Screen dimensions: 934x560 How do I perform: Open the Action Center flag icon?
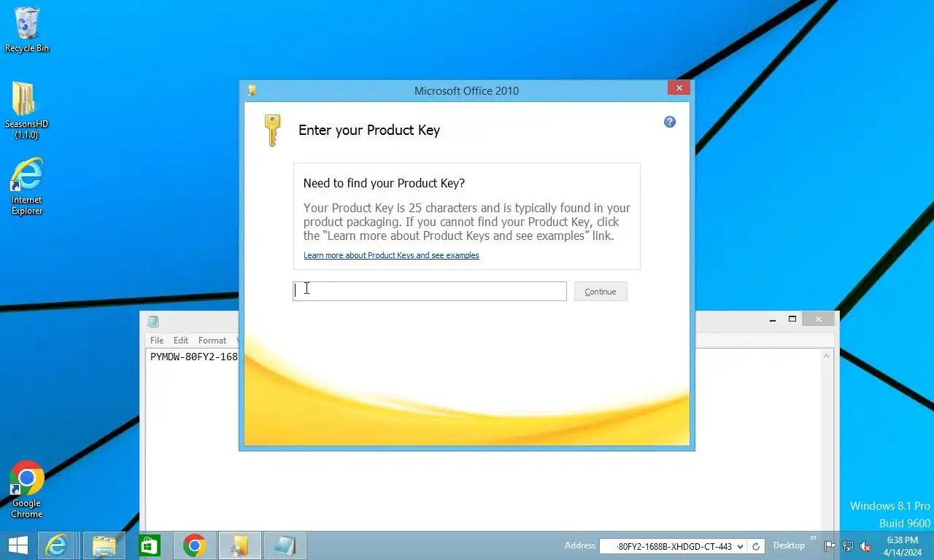[830, 546]
